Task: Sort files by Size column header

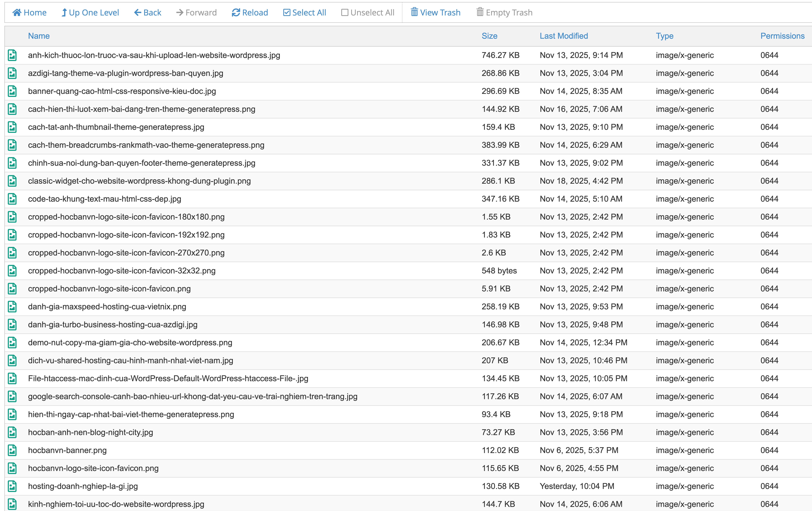Action: tap(489, 36)
